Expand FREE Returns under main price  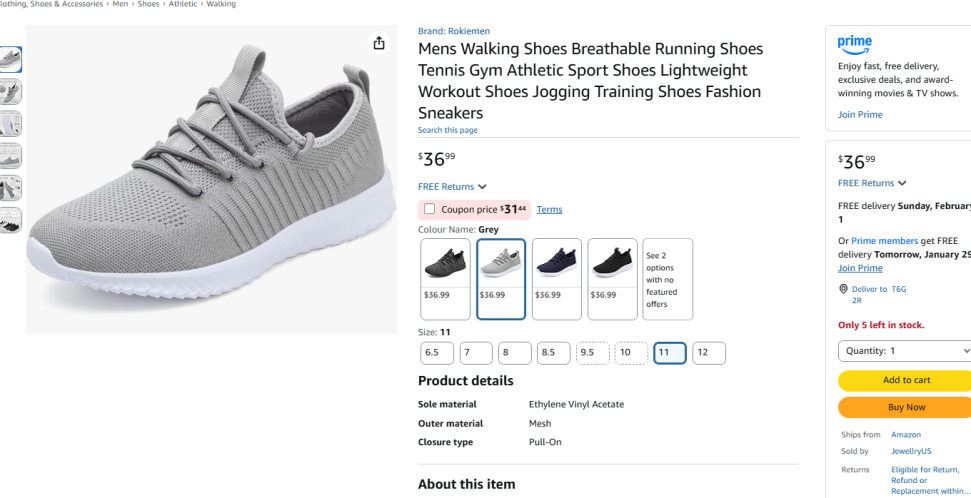point(452,187)
